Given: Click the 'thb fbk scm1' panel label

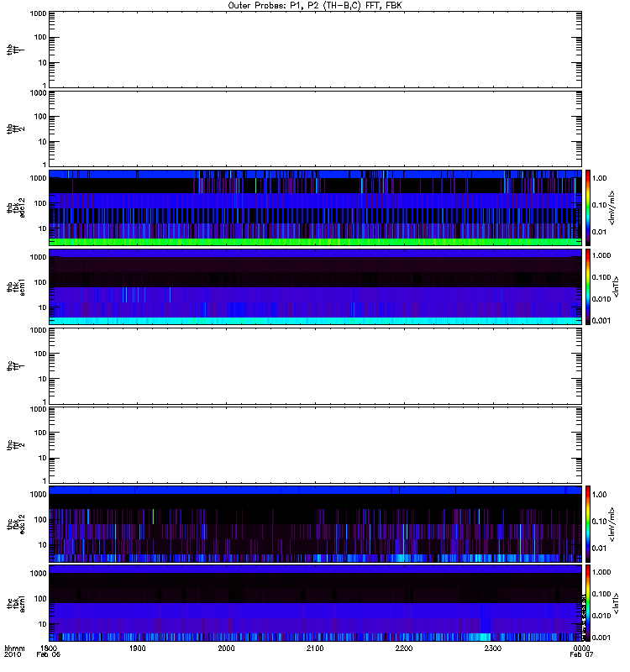Looking at the screenshot, I should [x=15, y=286].
